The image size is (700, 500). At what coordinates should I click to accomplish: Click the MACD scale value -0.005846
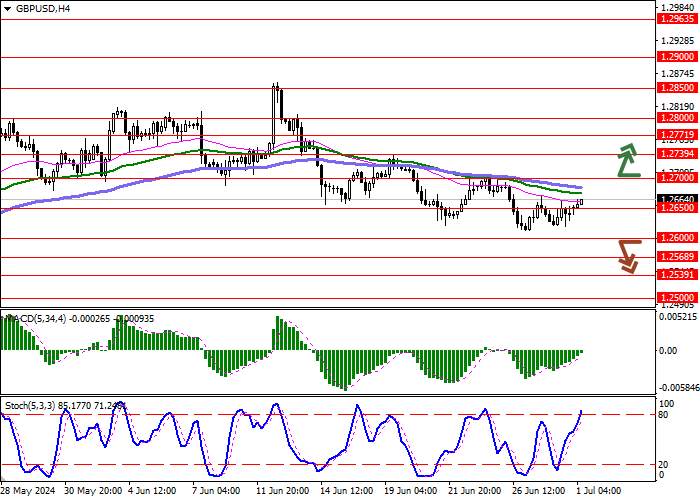tap(679, 388)
